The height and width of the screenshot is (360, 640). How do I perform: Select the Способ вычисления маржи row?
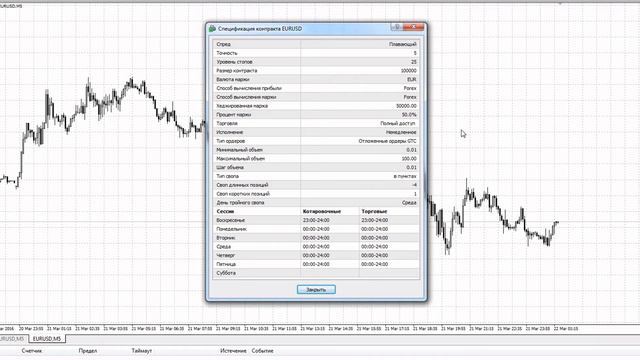[x=316, y=97]
